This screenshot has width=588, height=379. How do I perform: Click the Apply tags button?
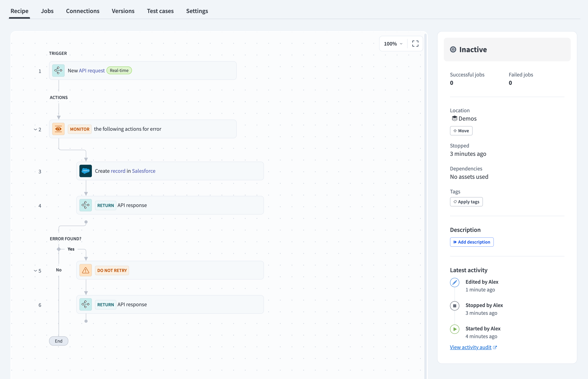click(x=466, y=202)
